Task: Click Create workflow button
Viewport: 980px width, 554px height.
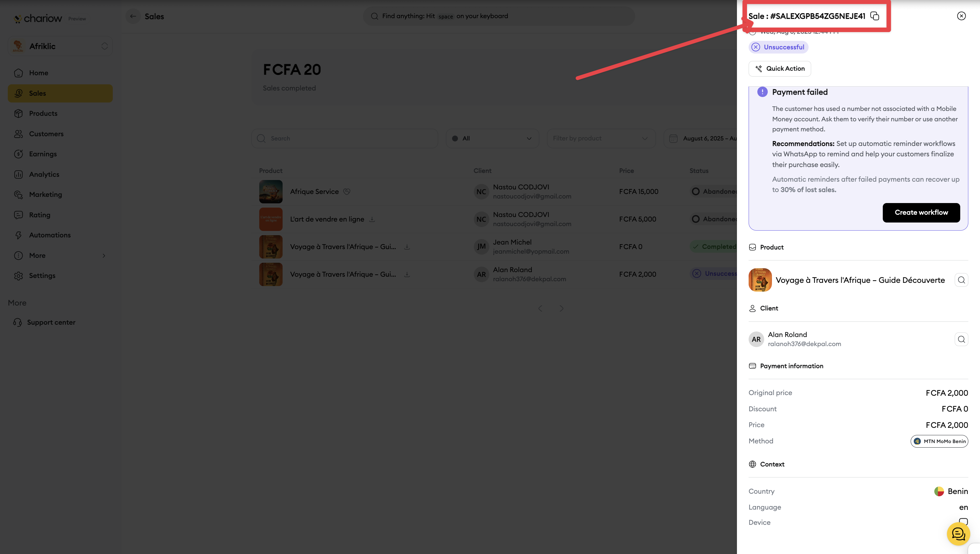Action: [x=921, y=212]
